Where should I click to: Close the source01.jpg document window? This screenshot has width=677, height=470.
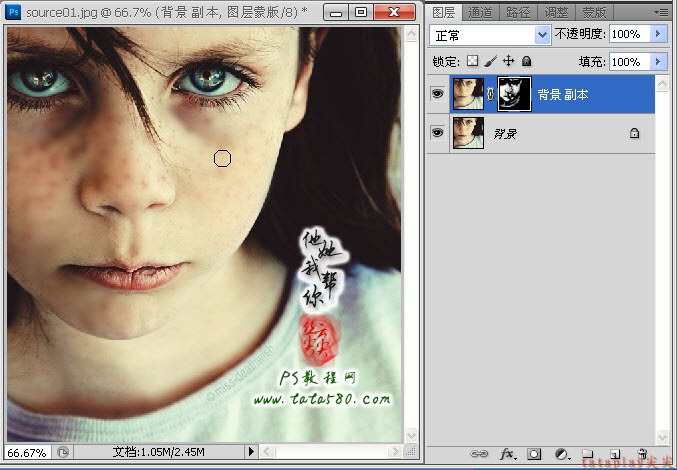click(x=394, y=12)
